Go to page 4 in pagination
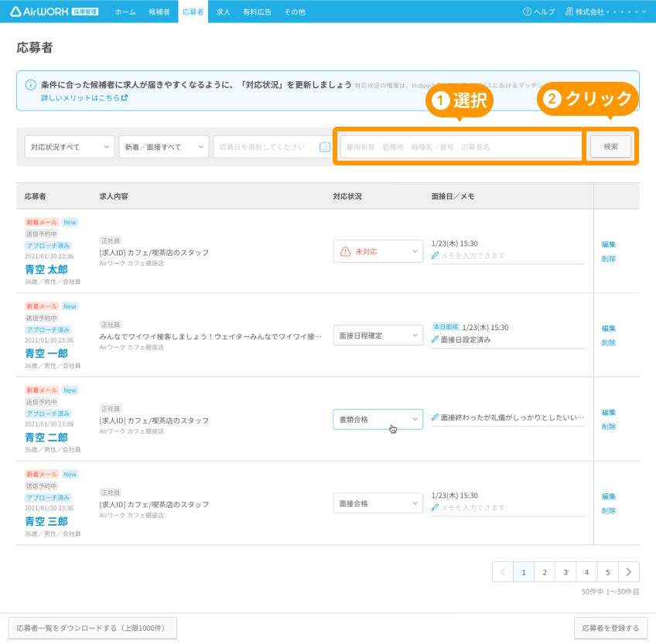The height and width of the screenshot is (644, 656). tap(586, 571)
